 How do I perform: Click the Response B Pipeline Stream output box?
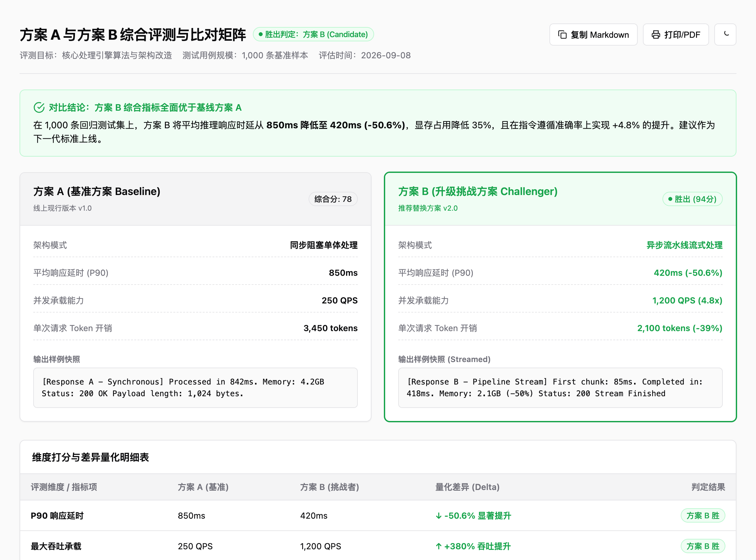pyautogui.click(x=560, y=388)
